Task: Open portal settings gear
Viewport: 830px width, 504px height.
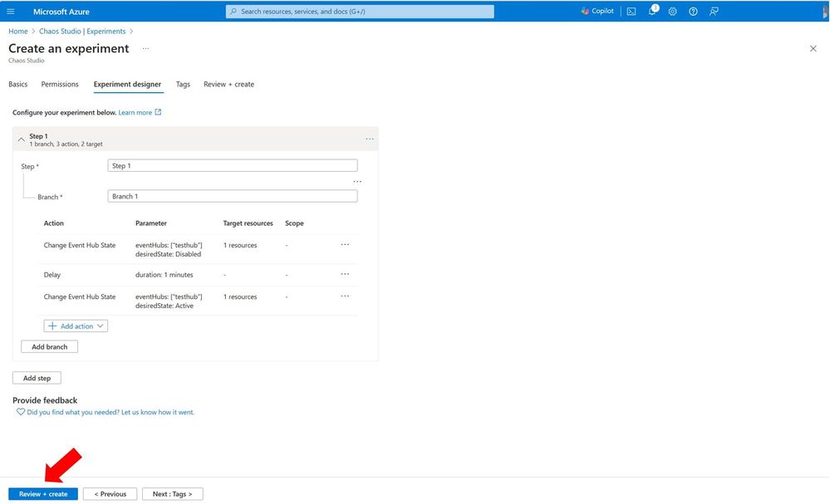Action: (x=672, y=11)
